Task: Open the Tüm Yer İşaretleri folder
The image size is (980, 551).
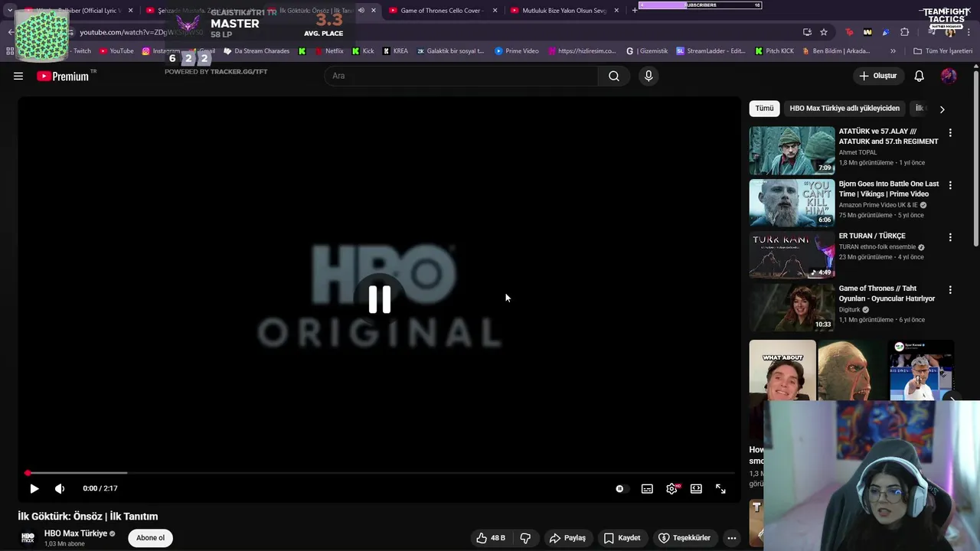Action: [942, 51]
